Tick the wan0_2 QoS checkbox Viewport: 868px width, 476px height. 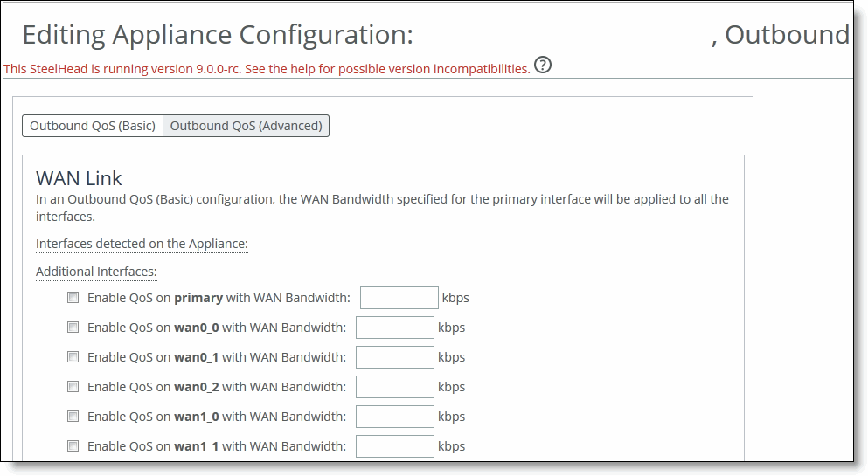pyautogui.click(x=73, y=387)
